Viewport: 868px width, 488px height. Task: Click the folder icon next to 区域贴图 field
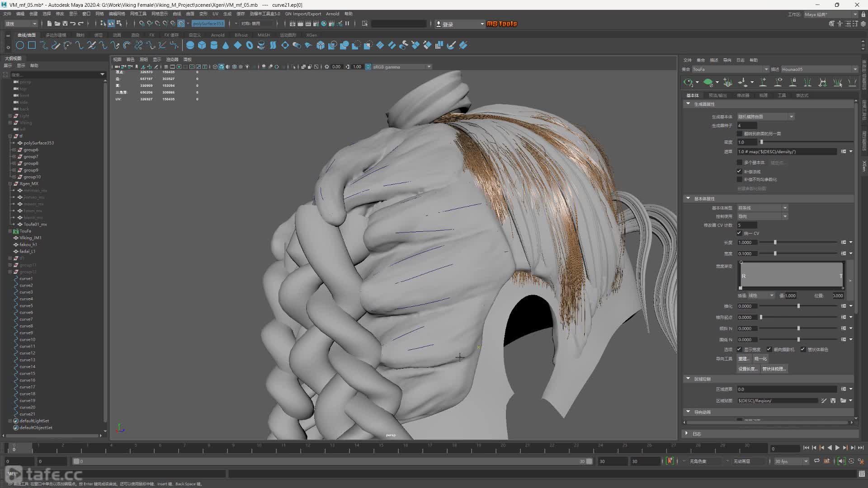(843, 401)
